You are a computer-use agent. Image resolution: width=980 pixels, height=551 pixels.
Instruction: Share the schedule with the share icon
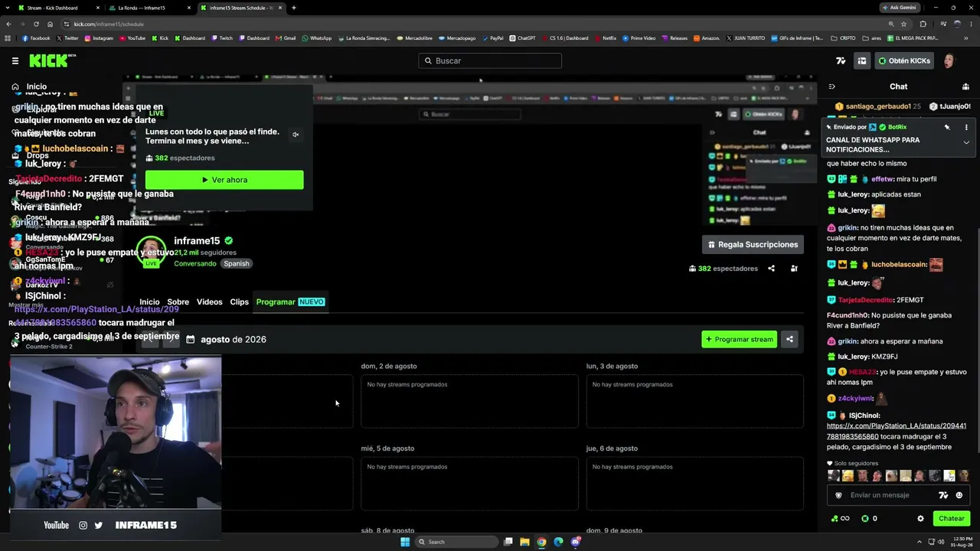[789, 339]
